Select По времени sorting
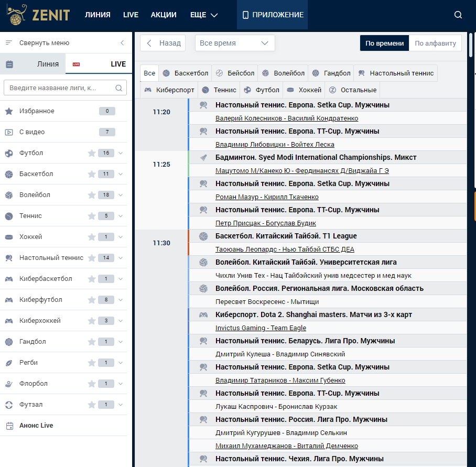The image size is (476, 467). tap(384, 43)
